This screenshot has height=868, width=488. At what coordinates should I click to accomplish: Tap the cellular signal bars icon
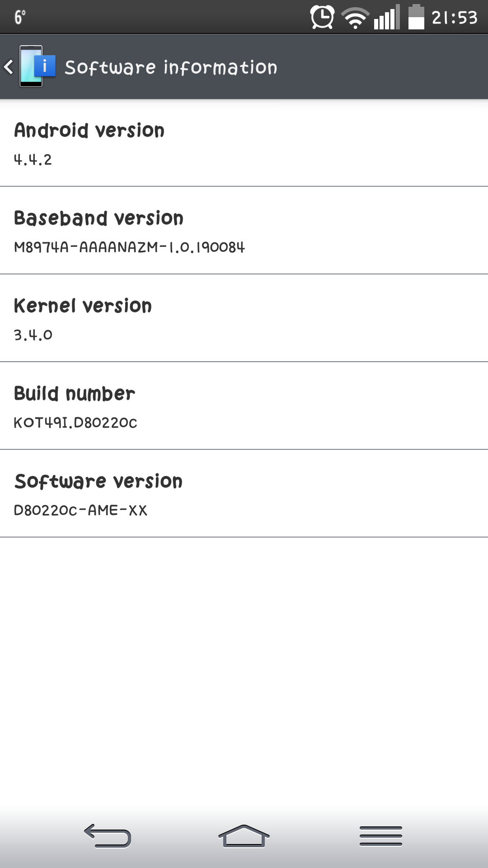coord(386,18)
